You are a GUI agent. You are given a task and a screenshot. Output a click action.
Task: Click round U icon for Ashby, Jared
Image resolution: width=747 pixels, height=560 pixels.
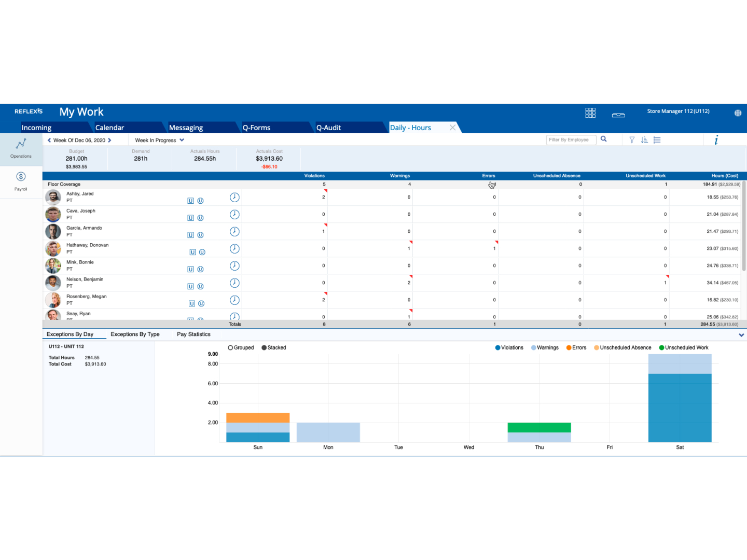tap(200, 201)
